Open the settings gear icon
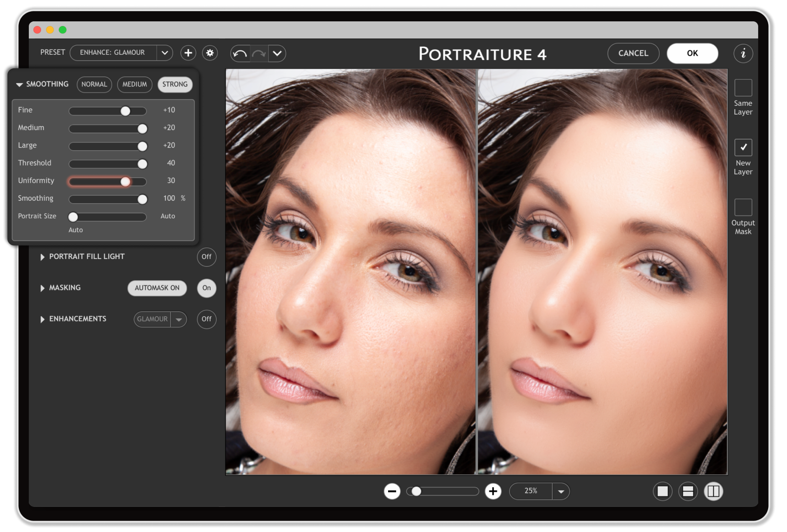 pos(210,53)
